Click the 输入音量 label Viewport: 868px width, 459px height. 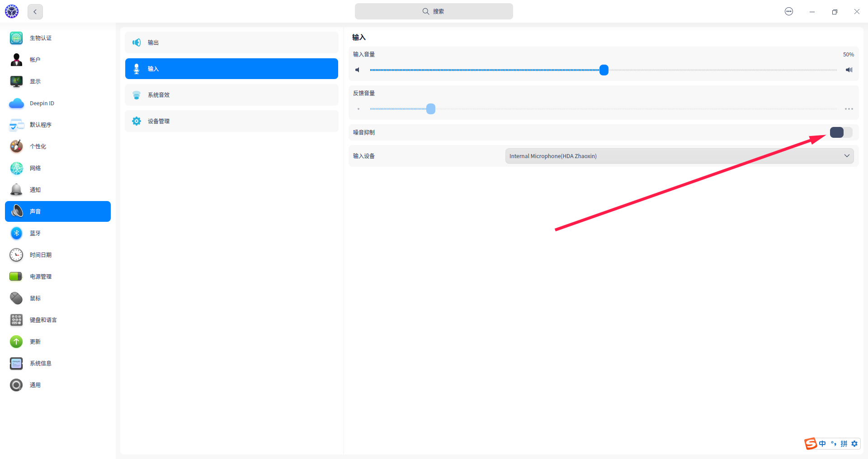[x=364, y=55]
